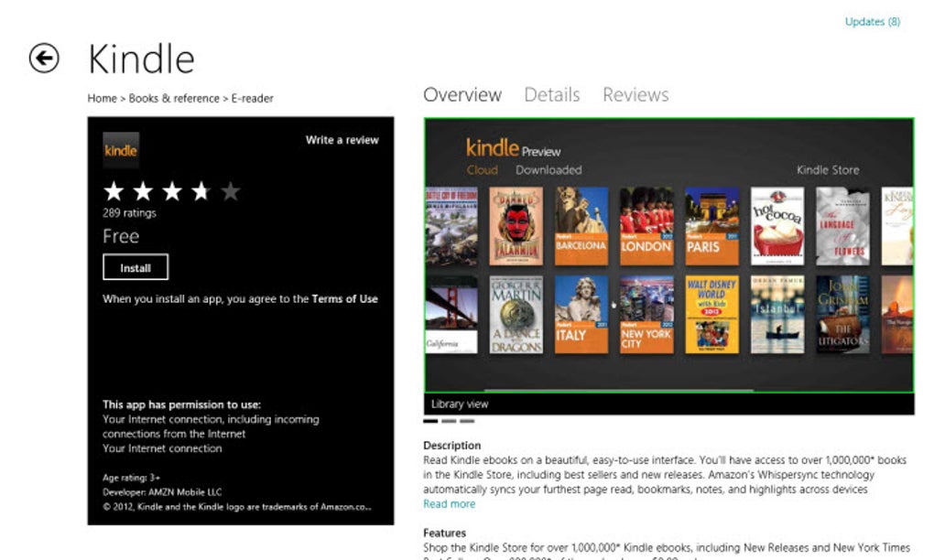
Task: Open the London book cover
Action: 646,226
